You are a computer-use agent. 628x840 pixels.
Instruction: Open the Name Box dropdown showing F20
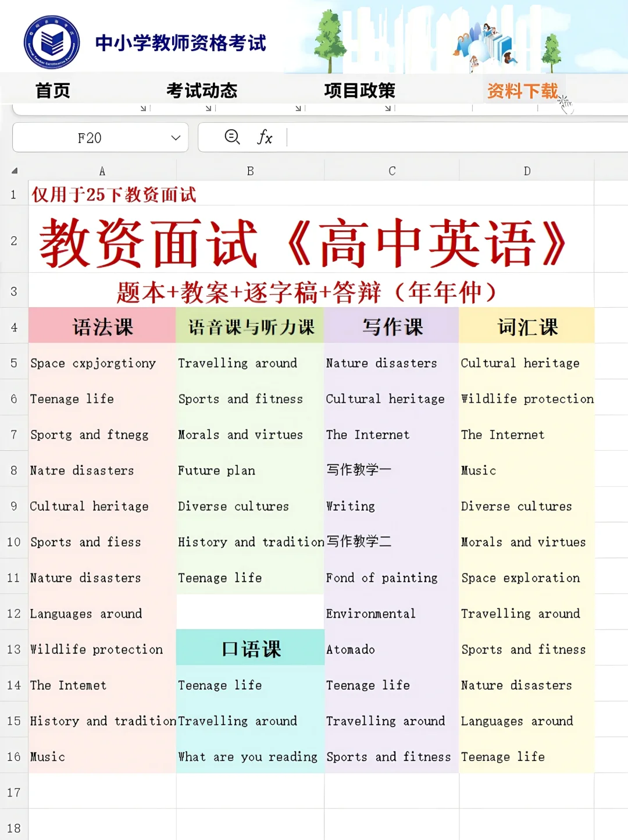pos(176,138)
